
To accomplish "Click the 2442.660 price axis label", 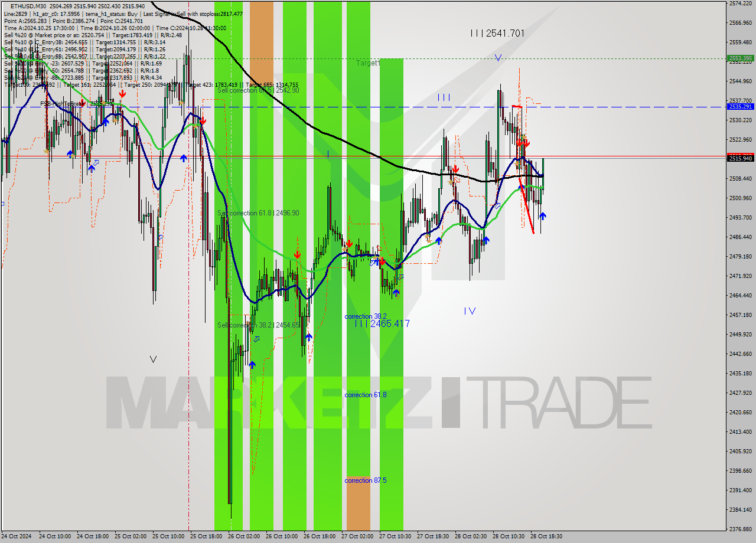I will pos(741,354).
